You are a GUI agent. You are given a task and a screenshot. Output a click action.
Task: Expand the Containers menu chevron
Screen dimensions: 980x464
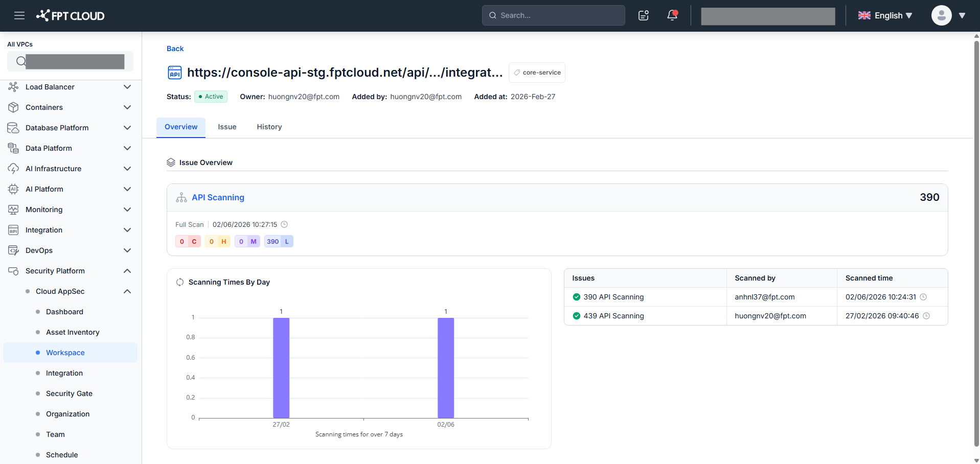pyautogui.click(x=127, y=107)
